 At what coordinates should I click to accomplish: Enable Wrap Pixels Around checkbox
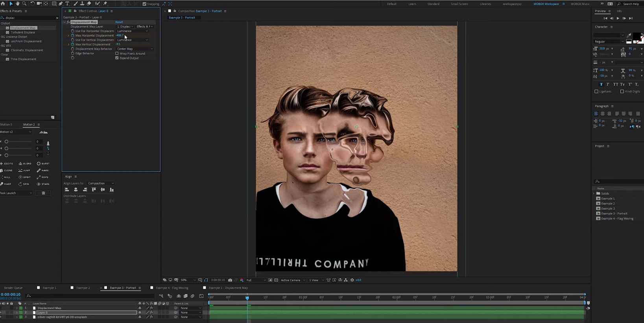point(117,54)
